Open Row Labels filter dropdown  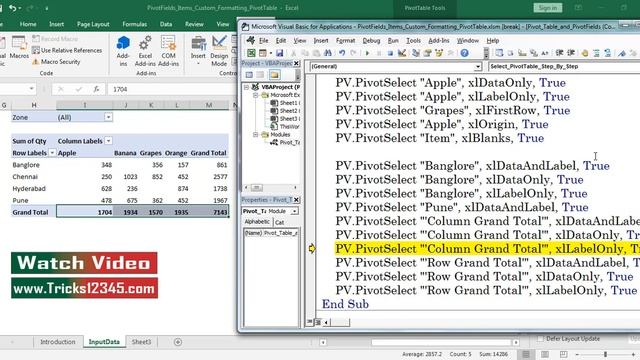point(52,153)
